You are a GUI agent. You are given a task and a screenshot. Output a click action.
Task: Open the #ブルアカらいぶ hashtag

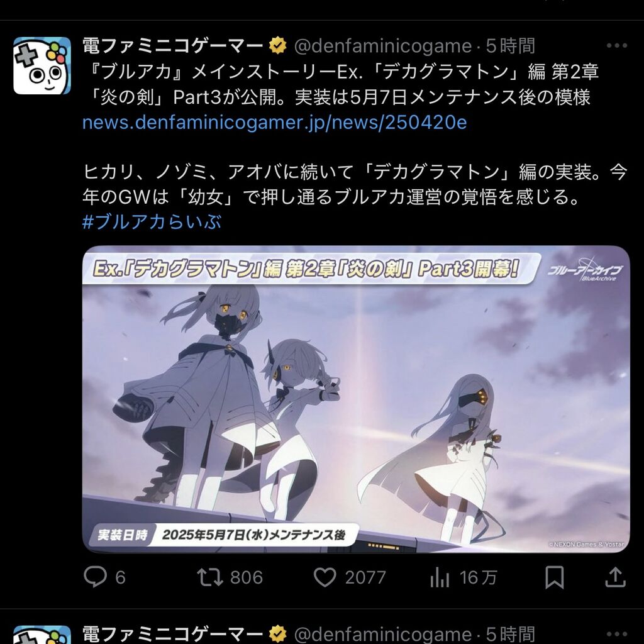(152, 222)
